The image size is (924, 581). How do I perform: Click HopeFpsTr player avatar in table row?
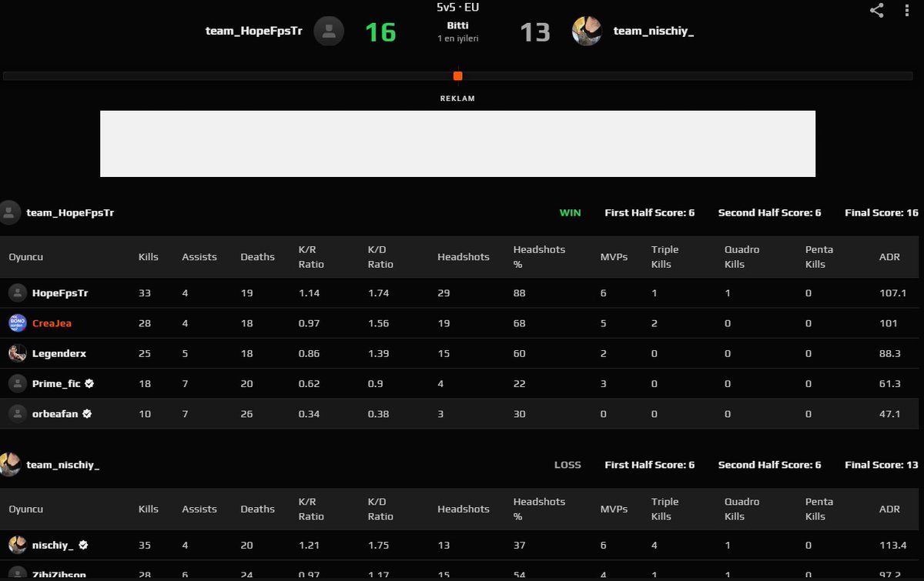tap(18, 293)
